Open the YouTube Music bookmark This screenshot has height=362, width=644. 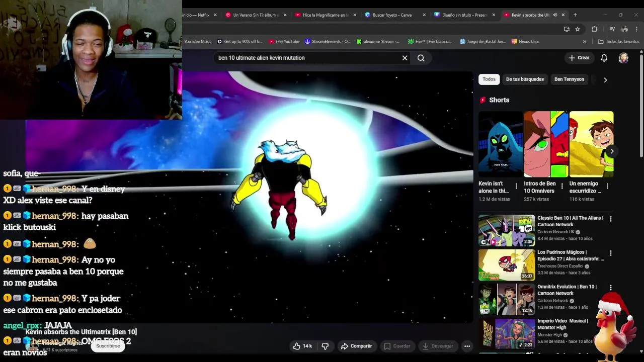click(197, 42)
